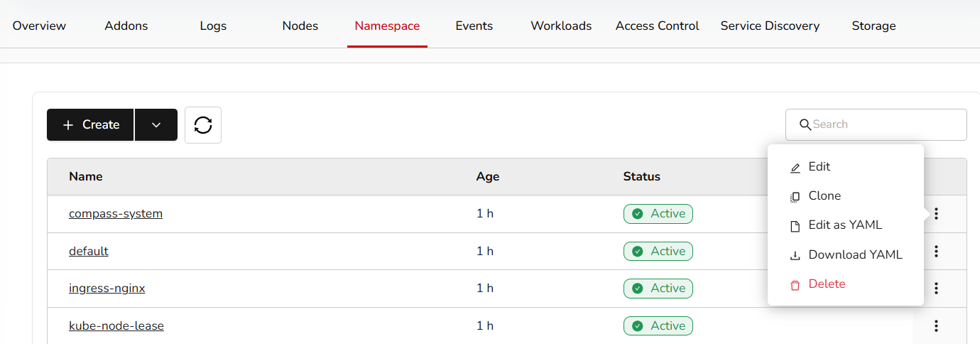This screenshot has width=980, height=344.
Task: Click the Name column header
Action: coord(86,176)
